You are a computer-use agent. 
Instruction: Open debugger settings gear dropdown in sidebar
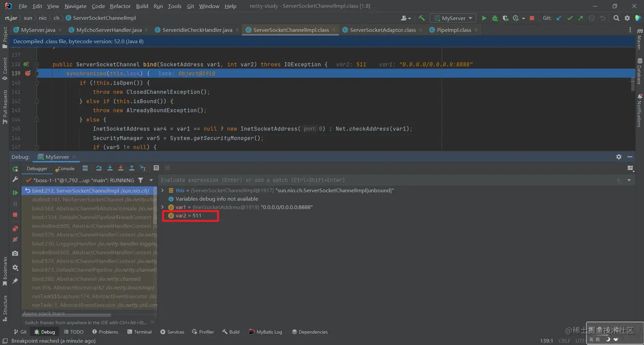point(15,268)
